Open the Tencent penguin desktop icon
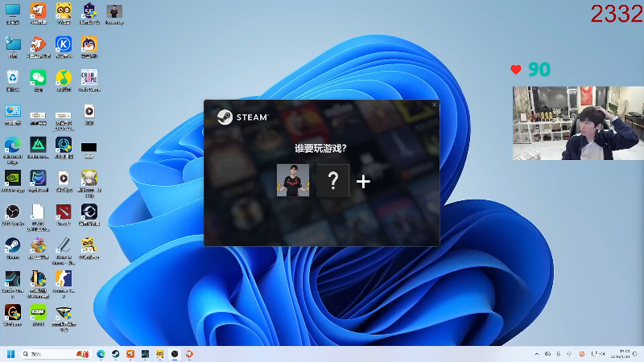 (89, 47)
